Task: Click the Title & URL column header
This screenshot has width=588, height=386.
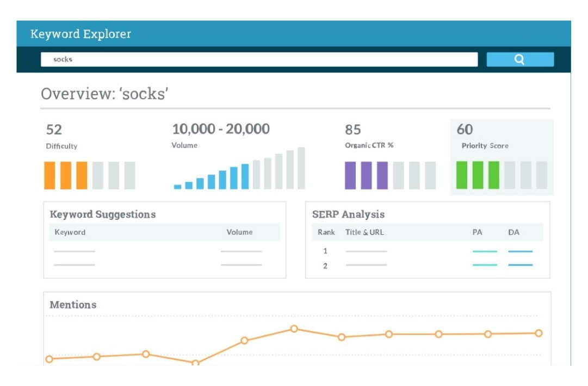Action: click(364, 232)
